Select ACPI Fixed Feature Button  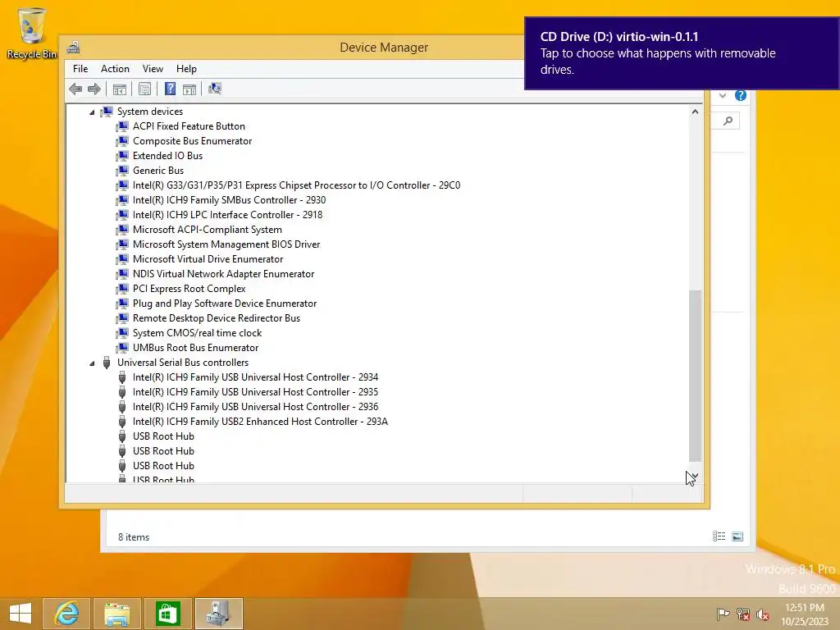click(189, 126)
